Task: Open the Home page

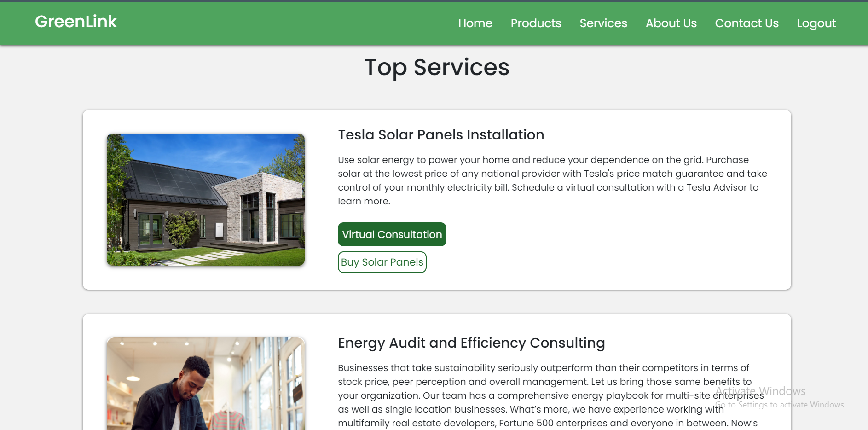Action: click(x=475, y=23)
